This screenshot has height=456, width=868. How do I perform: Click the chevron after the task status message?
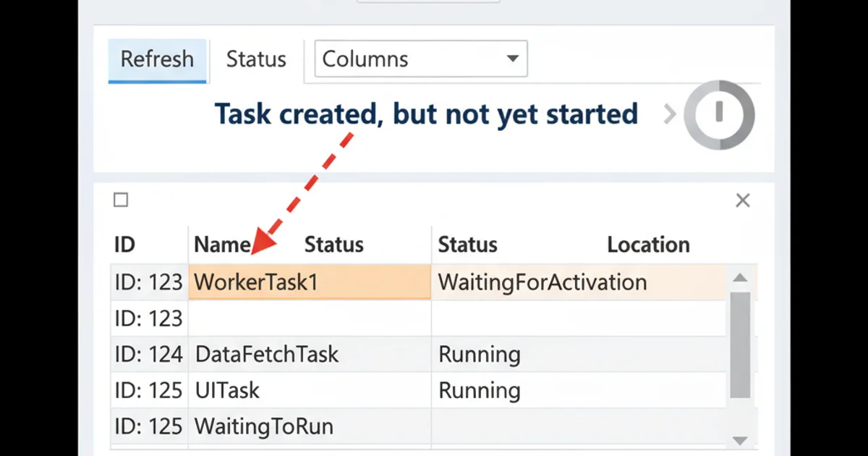tap(670, 114)
